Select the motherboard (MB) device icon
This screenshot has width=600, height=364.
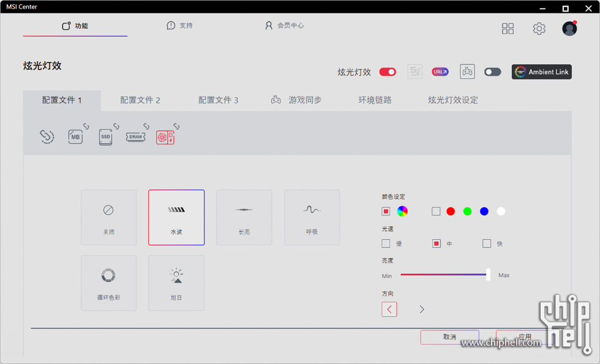(x=76, y=137)
